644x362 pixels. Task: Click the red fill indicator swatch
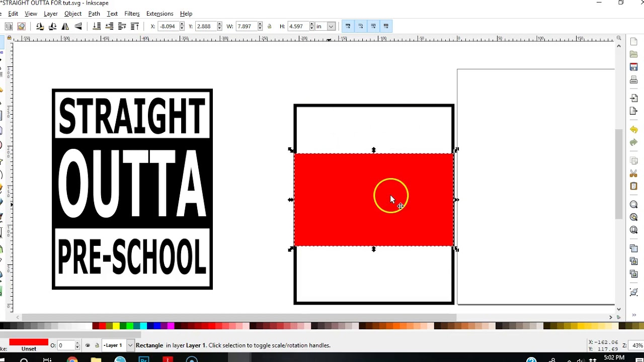click(x=29, y=342)
